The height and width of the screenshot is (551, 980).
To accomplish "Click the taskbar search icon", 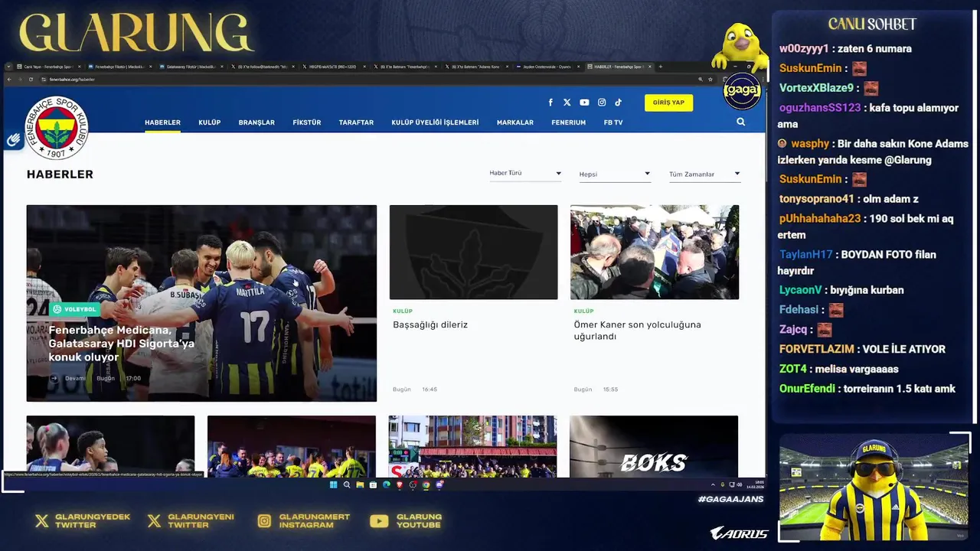I will coord(347,484).
